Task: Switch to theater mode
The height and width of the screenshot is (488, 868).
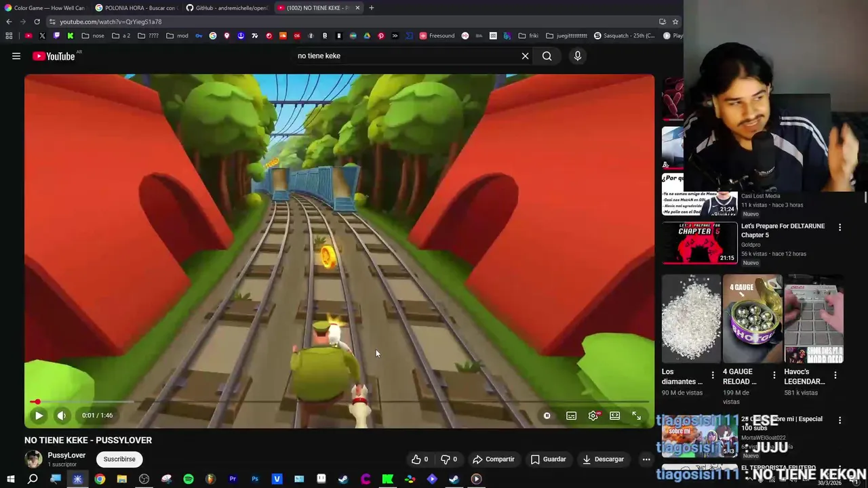Action: pyautogui.click(x=615, y=415)
